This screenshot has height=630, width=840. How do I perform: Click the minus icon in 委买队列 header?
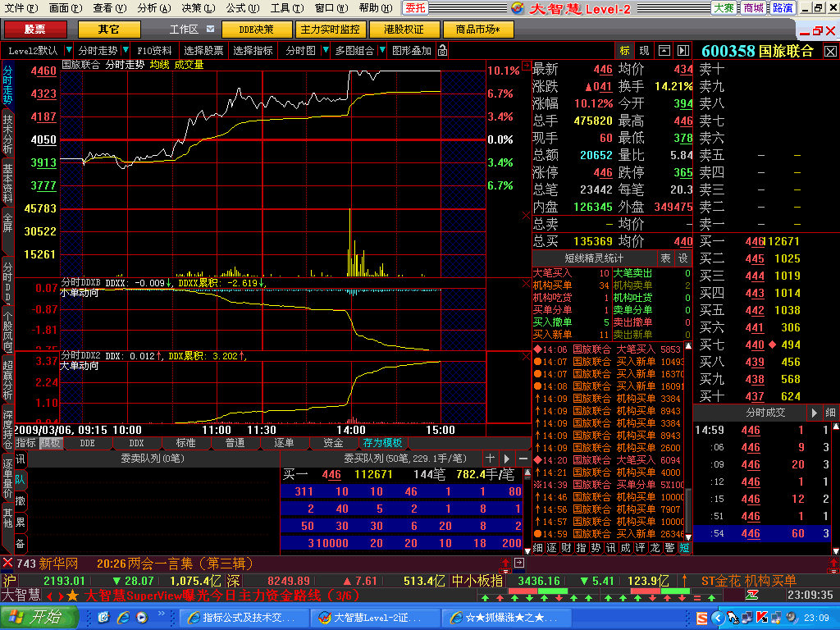(x=523, y=459)
